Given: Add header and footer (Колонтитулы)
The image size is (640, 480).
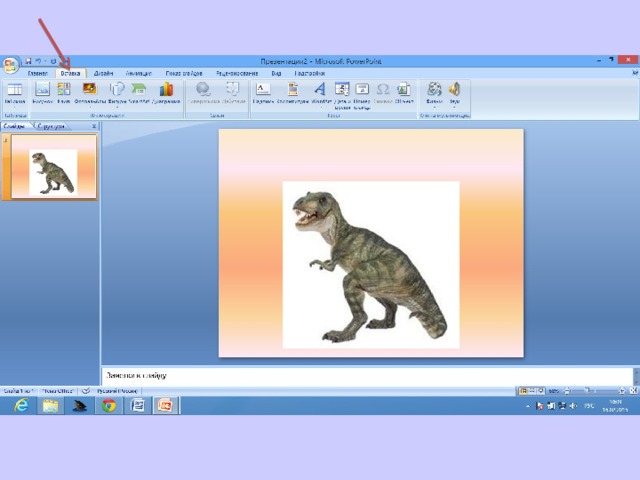Looking at the screenshot, I should tap(293, 93).
